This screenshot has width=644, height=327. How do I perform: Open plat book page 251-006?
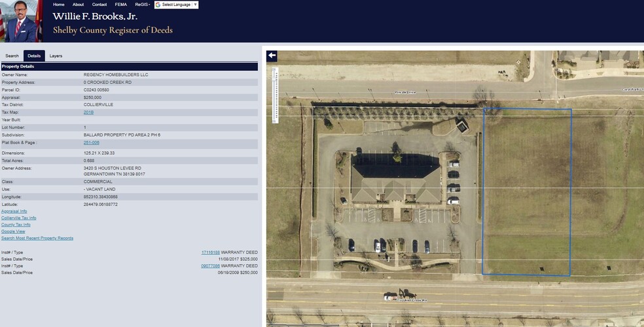tap(91, 142)
